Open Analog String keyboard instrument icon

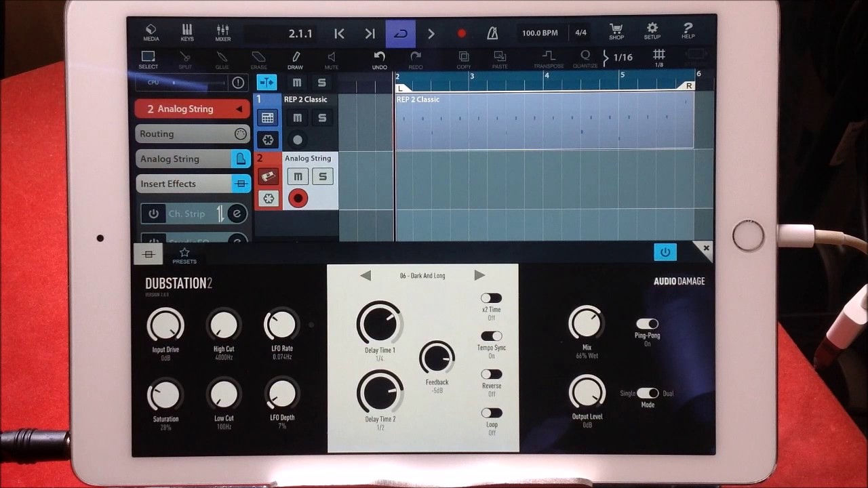tap(269, 177)
